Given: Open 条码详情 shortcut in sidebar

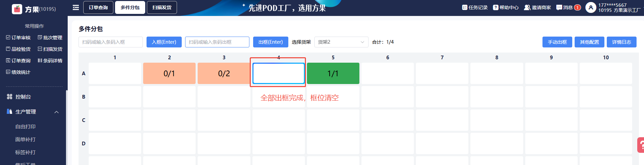Looking at the screenshot, I should pos(50,61).
